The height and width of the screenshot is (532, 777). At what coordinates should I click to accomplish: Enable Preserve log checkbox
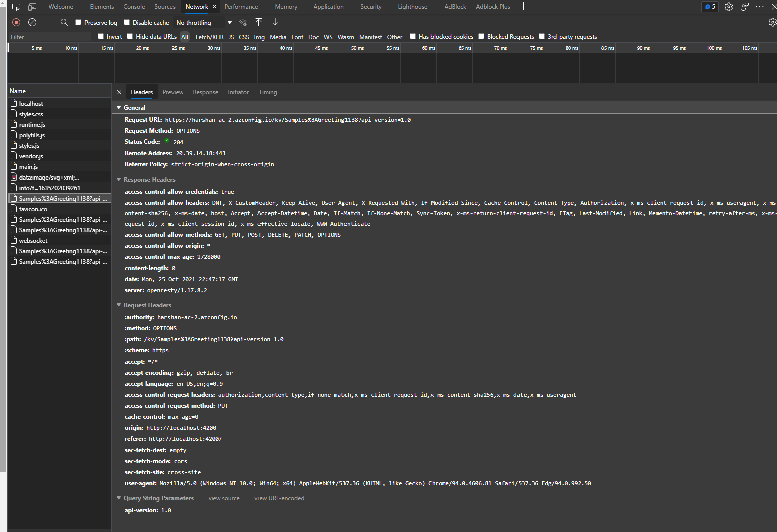pos(78,22)
